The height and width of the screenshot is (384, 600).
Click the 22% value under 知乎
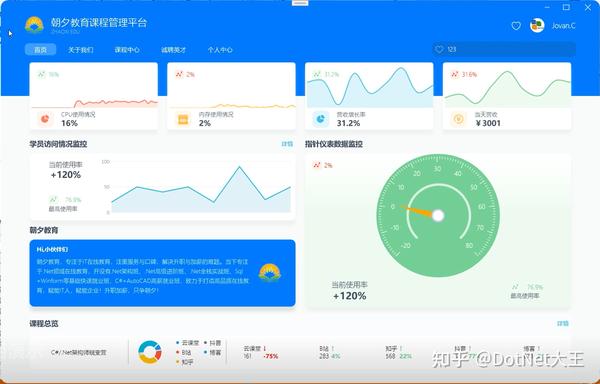tap(406, 356)
